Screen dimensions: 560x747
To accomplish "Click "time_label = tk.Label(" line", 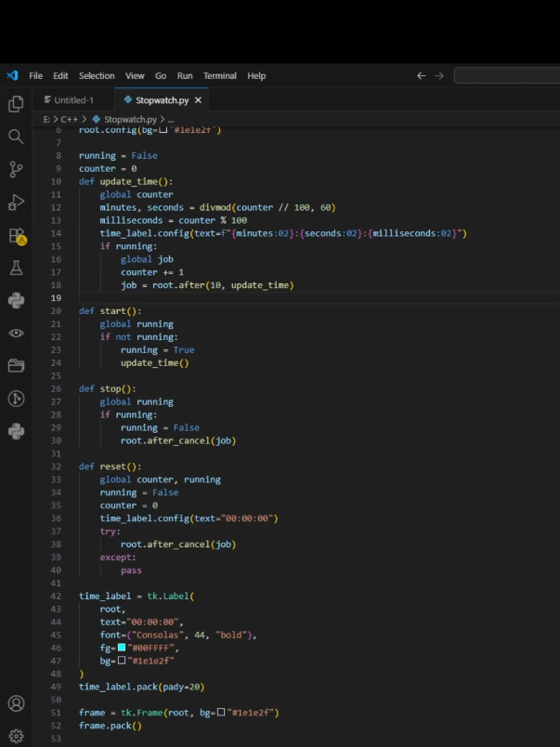I will pos(137,596).
